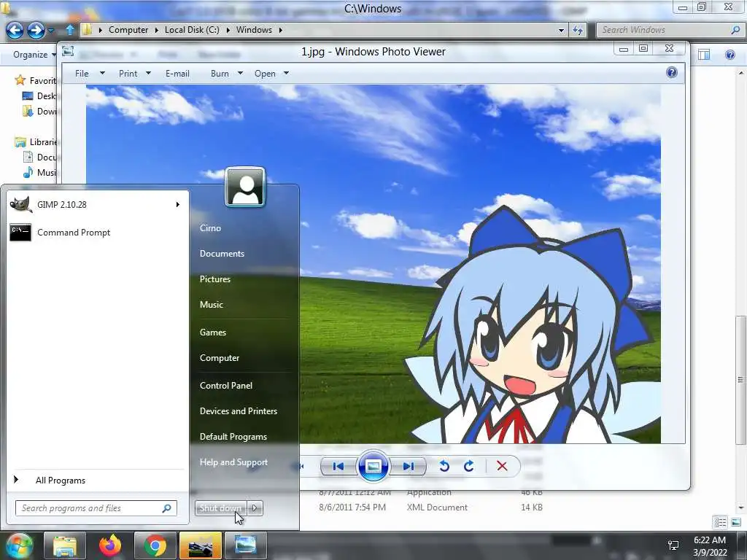Switch Explorer to details view icon
Image resolution: width=747 pixels, height=560 pixels.
point(720,522)
